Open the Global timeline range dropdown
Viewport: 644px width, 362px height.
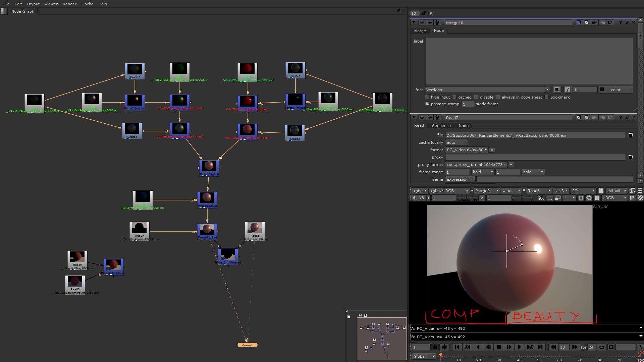[x=424, y=356]
